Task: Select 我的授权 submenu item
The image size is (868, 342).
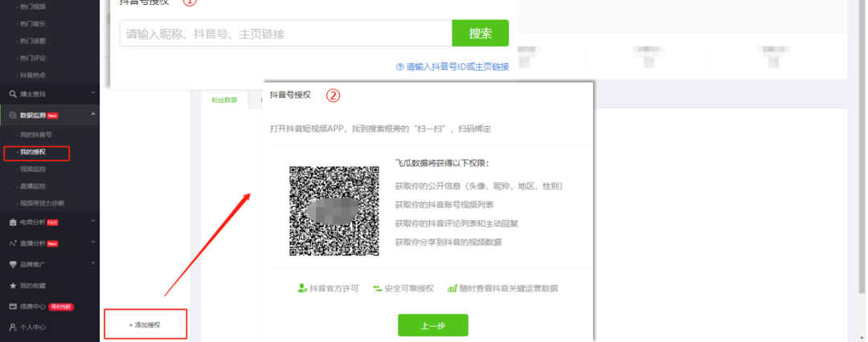Action: [x=32, y=152]
